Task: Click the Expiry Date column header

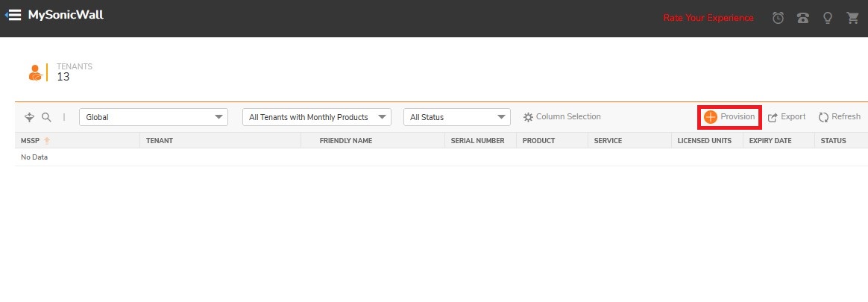Action: pyautogui.click(x=770, y=141)
